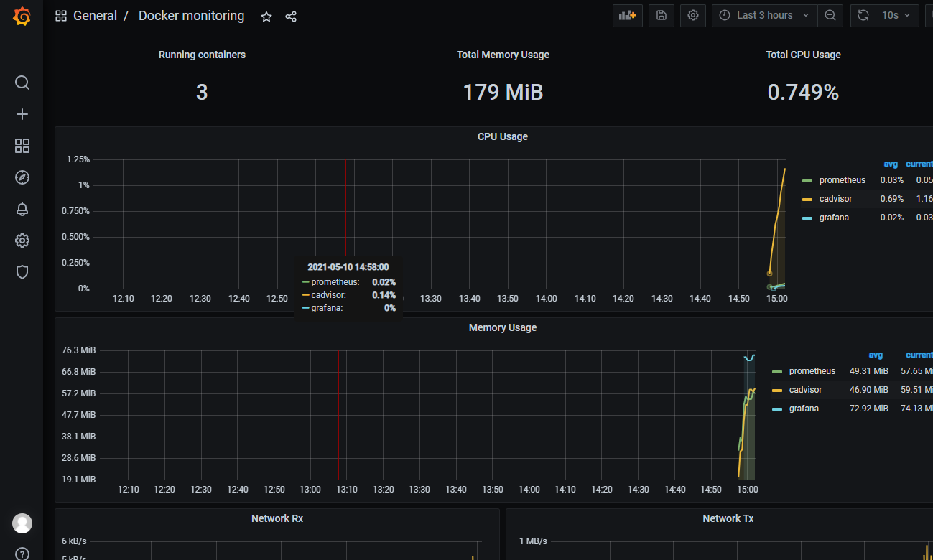This screenshot has height=560, width=933.
Task: Star the Docker monitoring dashboard
Action: (266, 17)
